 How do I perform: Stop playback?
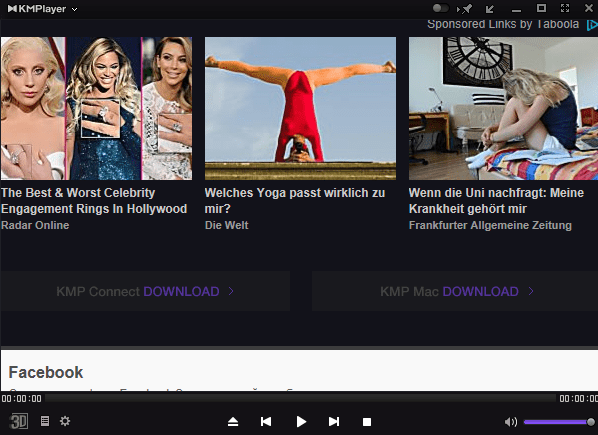tap(367, 422)
